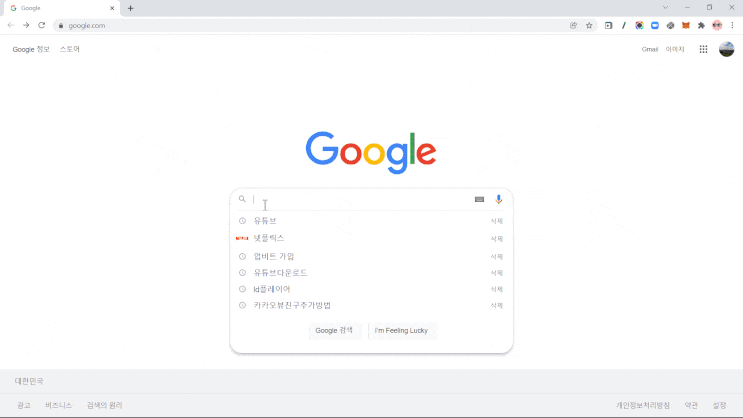Viewport: 743px width, 418px height.
Task: Click the gray round extension icon
Action: (670, 26)
